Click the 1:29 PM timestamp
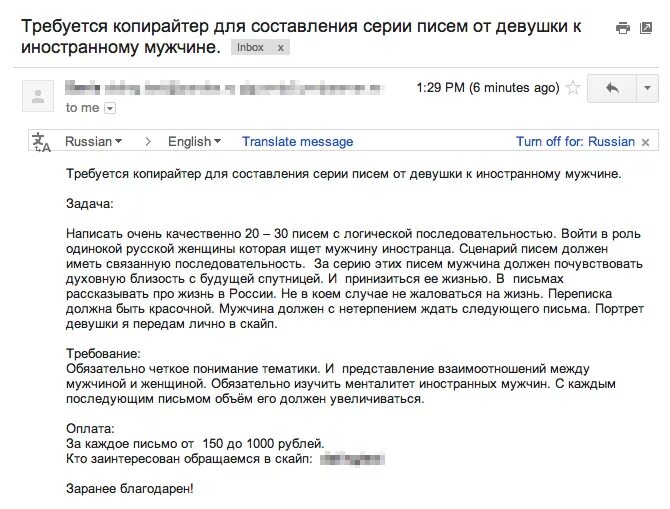Viewport: 670px width, 509px height. (x=488, y=88)
